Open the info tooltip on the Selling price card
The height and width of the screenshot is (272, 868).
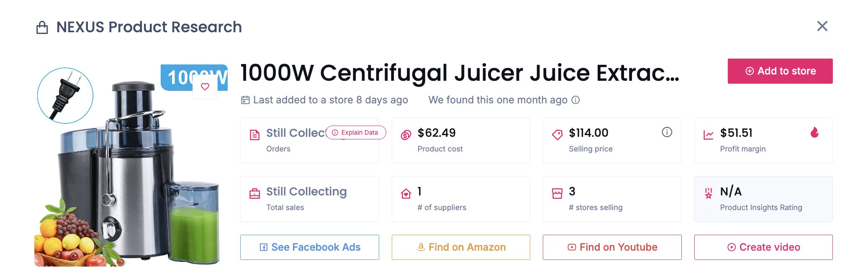[667, 132]
